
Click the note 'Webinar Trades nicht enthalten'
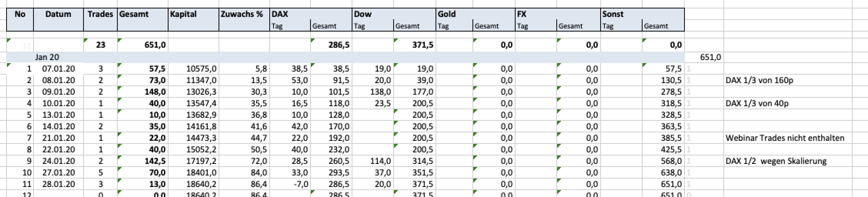(785, 138)
